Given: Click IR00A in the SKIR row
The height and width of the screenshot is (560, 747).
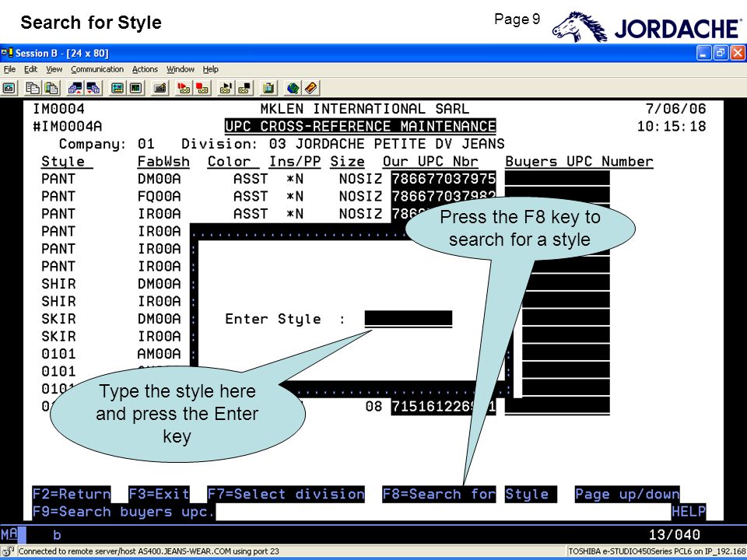Looking at the screenshot, I should tap(159, 336).
